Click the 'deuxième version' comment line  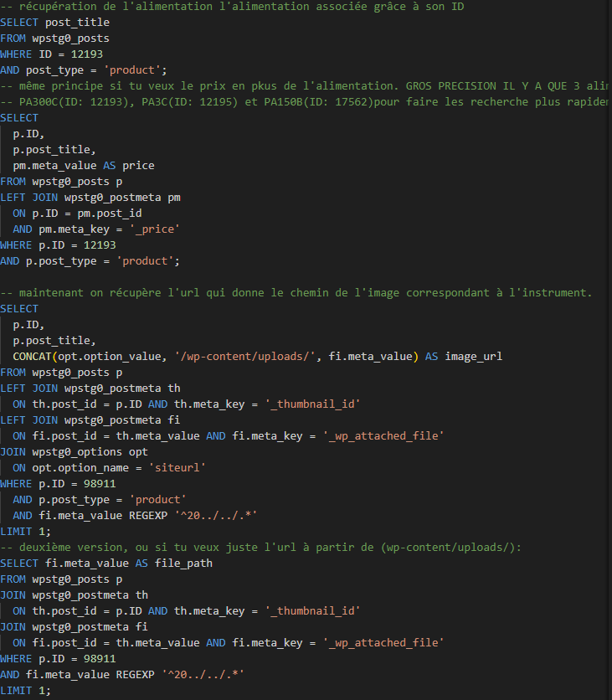tap(260, 548)
